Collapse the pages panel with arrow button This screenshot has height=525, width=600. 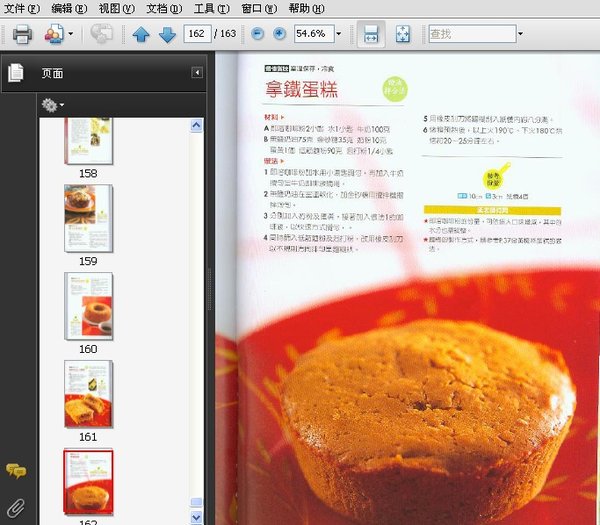coord(197,73)
